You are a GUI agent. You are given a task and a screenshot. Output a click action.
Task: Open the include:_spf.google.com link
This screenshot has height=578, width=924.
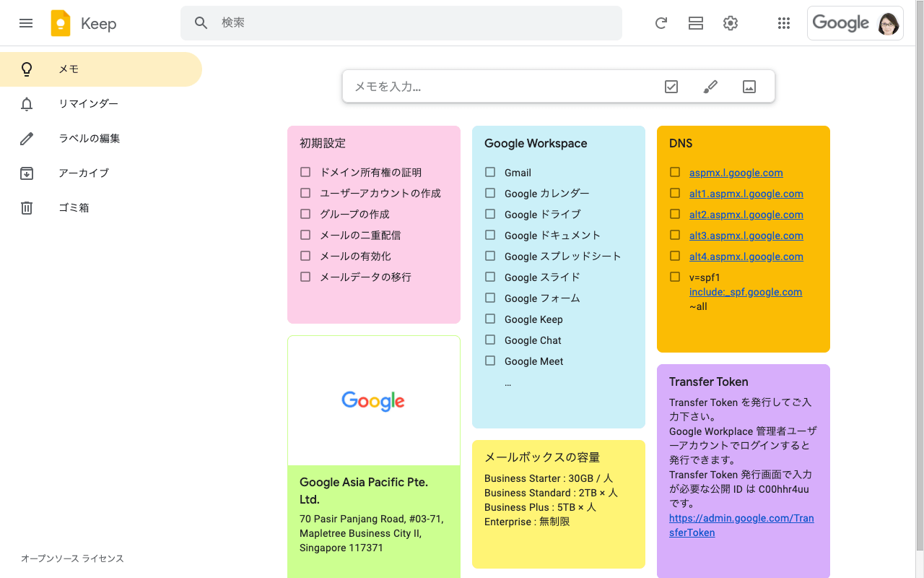pos(746,292)
